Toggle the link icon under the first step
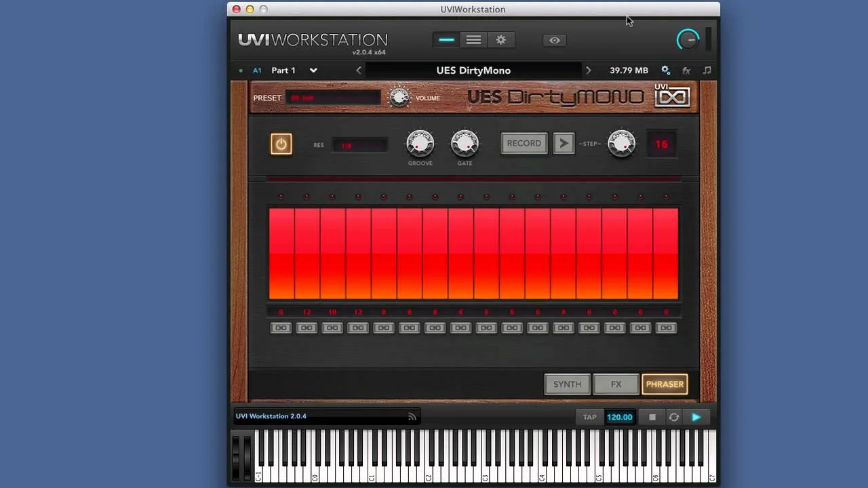Image resolution: width=868 pixels, height=488 pixels. tap(281, 327)
